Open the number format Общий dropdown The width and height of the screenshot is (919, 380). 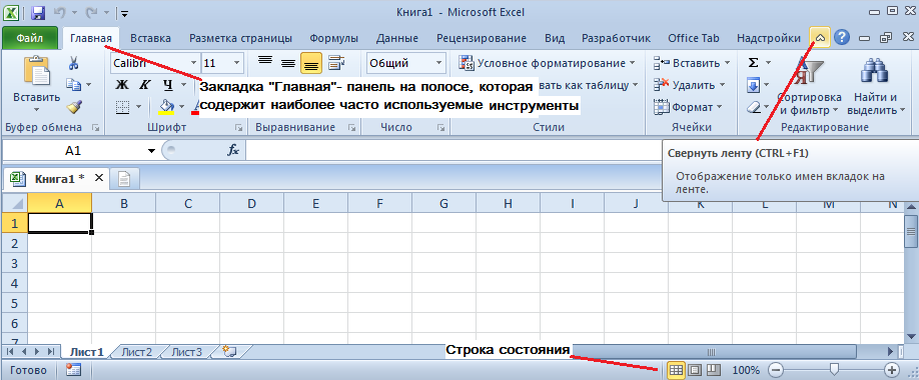coord(439,63)
